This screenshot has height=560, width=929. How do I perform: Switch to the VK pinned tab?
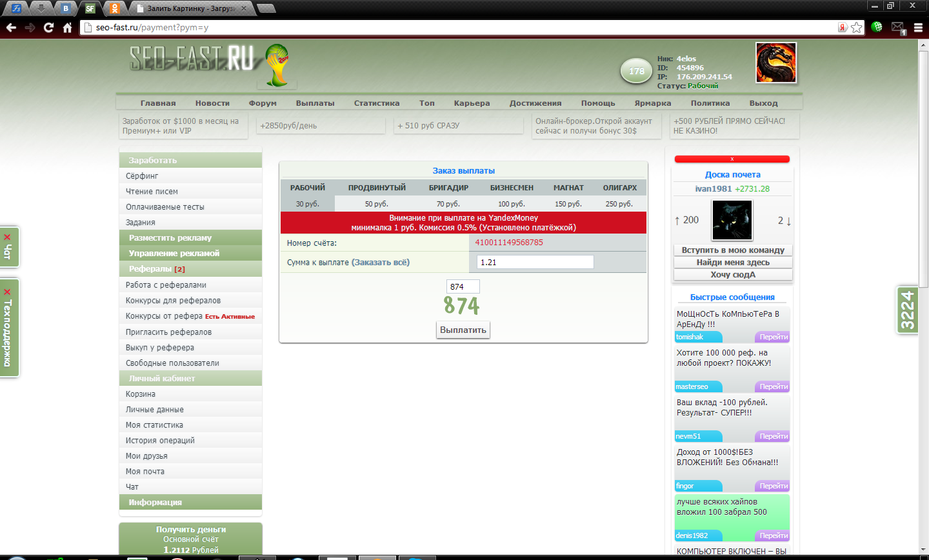pos(65,8)
